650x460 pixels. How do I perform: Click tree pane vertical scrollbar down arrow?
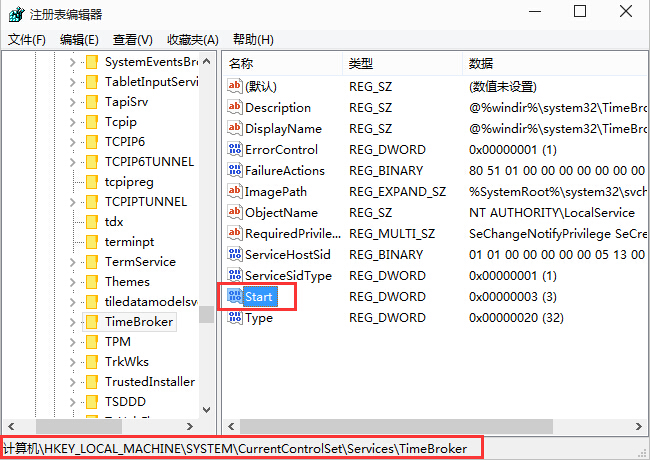206,409
